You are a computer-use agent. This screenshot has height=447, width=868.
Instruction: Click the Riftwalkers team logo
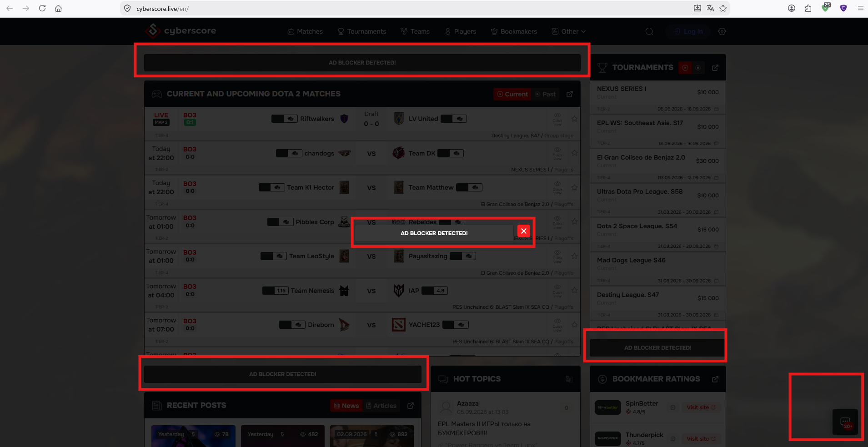(344, 119)
